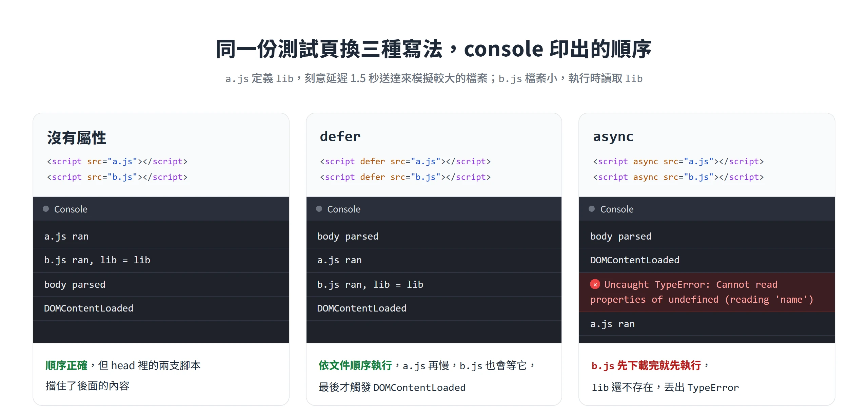
Task: Click the line 'lib 還不存在，丟出 TypeError'
Action: coord(665,387)
